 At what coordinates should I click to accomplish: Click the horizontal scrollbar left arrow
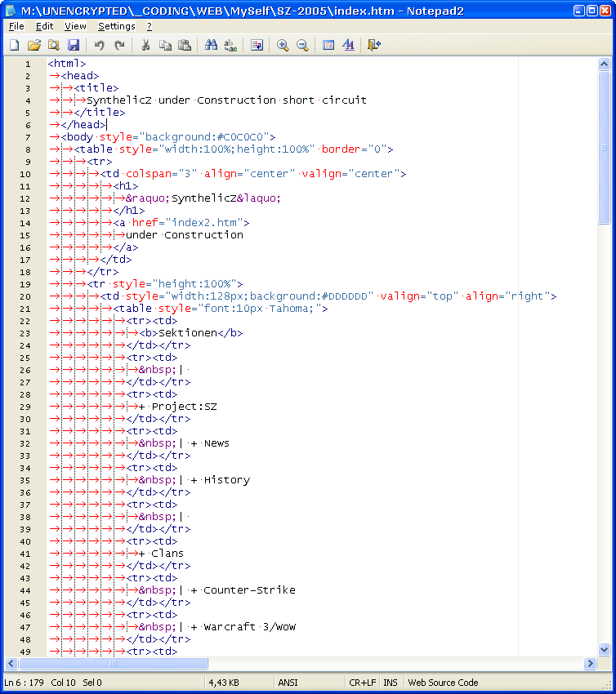tap(11, 663)
